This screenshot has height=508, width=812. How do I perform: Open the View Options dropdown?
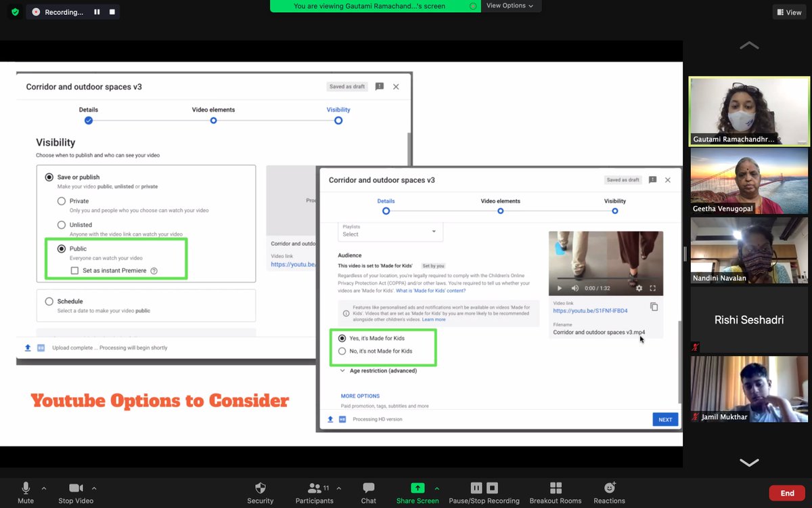pos(510,5)
